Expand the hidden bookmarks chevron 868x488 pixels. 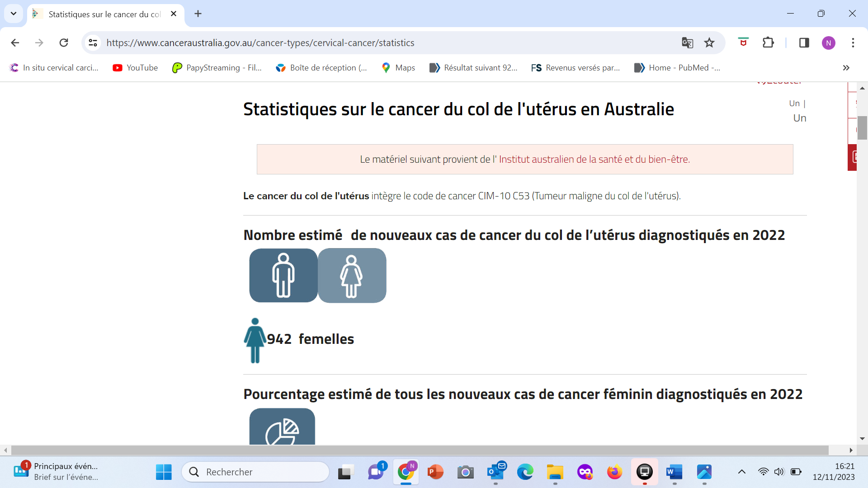click(x=846, y=68)
